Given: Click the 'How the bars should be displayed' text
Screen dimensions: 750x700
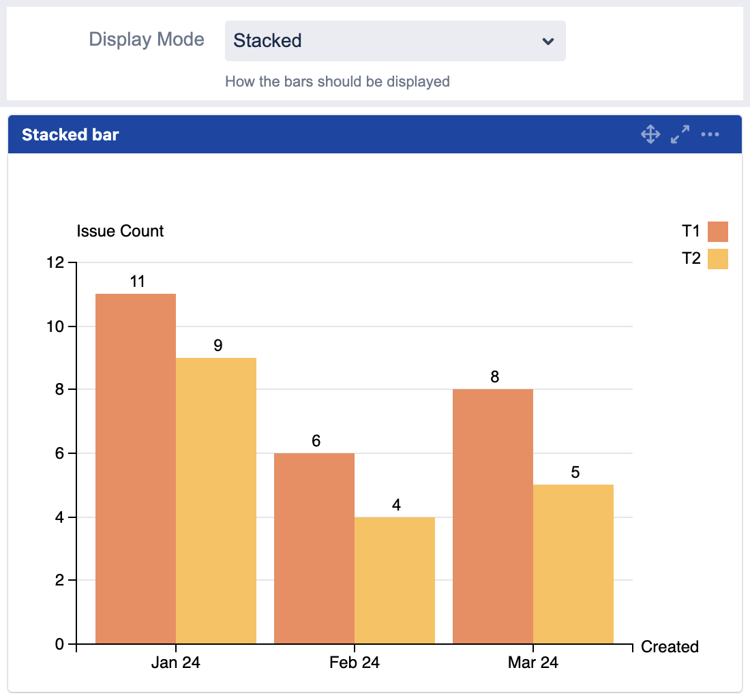Looking at the screenshot, I should (337, 81).
